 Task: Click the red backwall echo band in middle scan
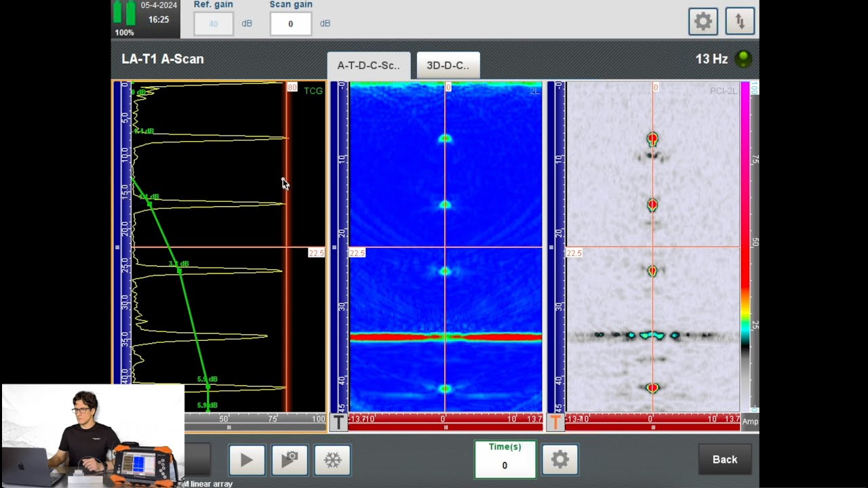tap(446, 336)
